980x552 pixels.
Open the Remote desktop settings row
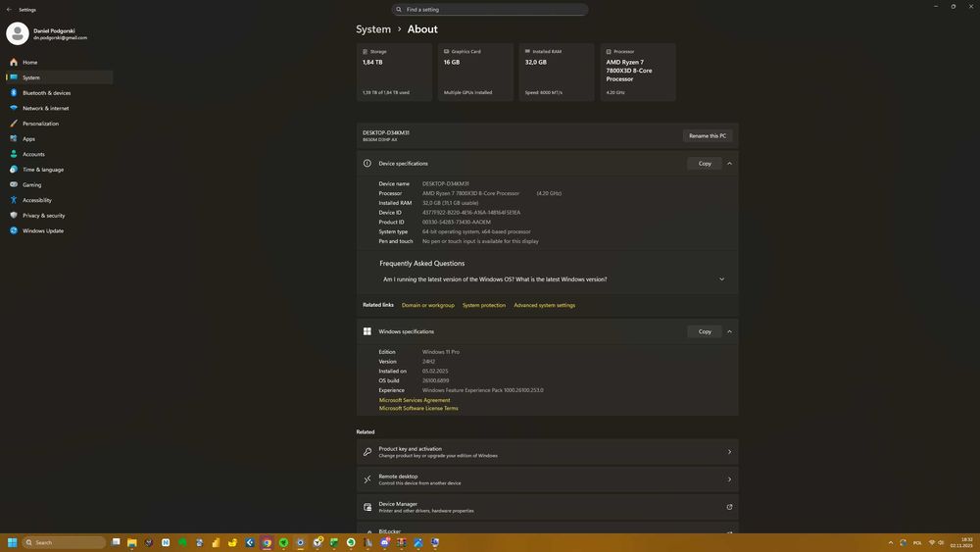(548, 479)
